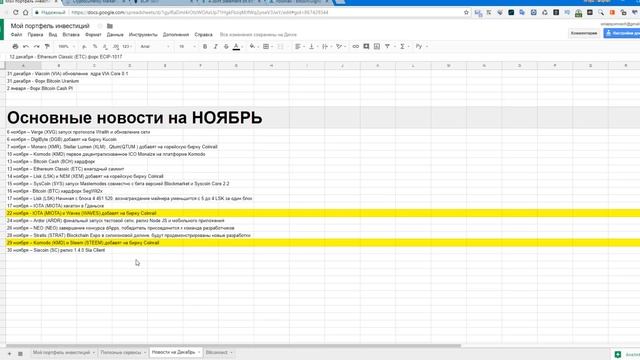Open the text rotation dropdown
The width and height of the screenshot is (640, 360).
coord(340,47)
